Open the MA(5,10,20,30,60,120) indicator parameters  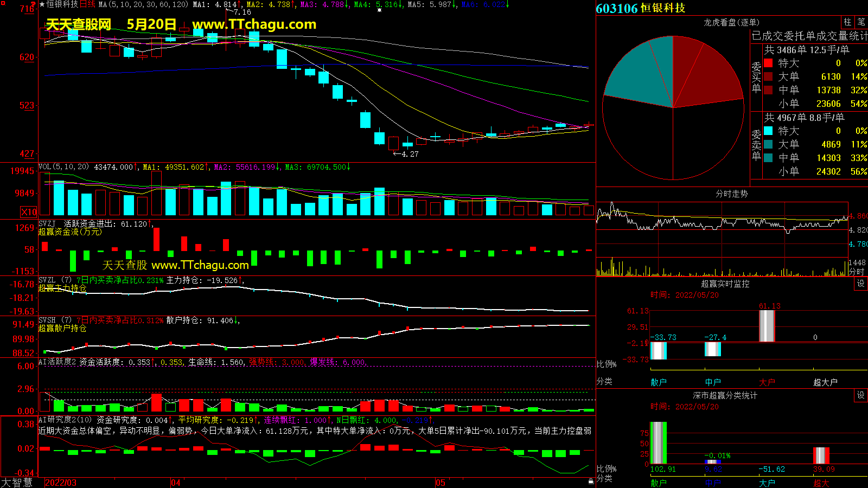pos(143,4)
